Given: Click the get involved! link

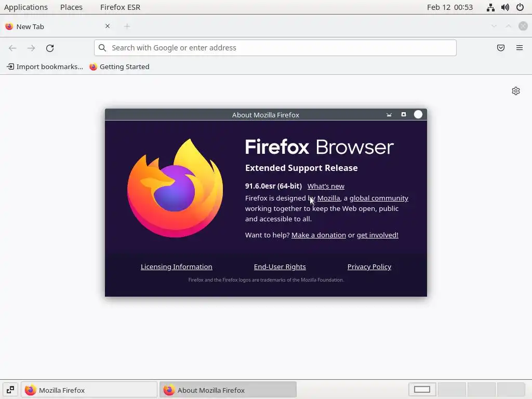Looking at the screenshot, I should click(x=377, y=235).
